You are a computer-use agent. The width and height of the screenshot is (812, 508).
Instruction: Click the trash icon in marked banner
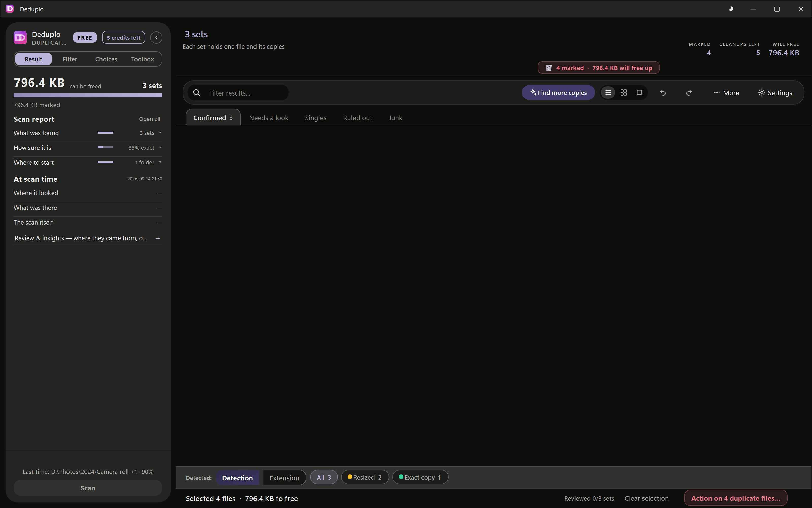click(x=549, y=68)
